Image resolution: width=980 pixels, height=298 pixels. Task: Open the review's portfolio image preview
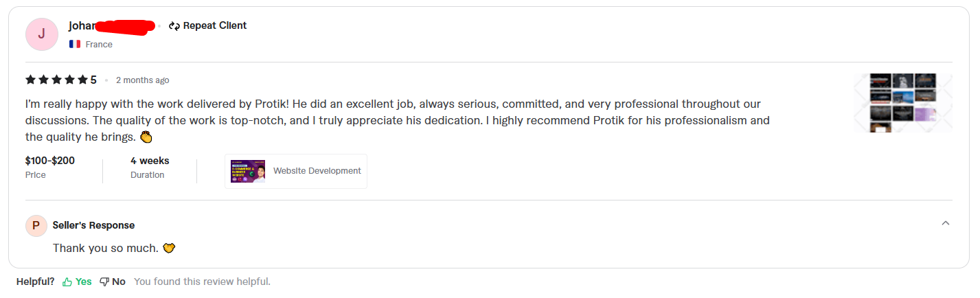pos(902,102)
